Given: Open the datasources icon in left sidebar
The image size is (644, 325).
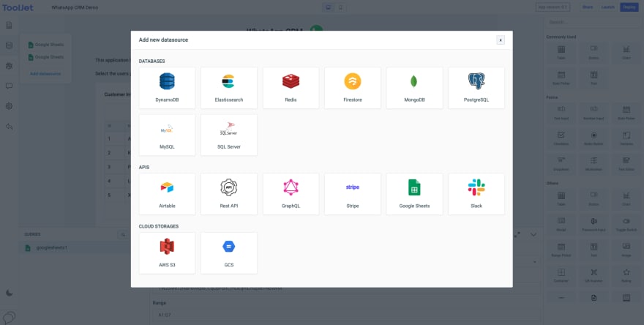Looking at the screenshot, I should point(9,45).
